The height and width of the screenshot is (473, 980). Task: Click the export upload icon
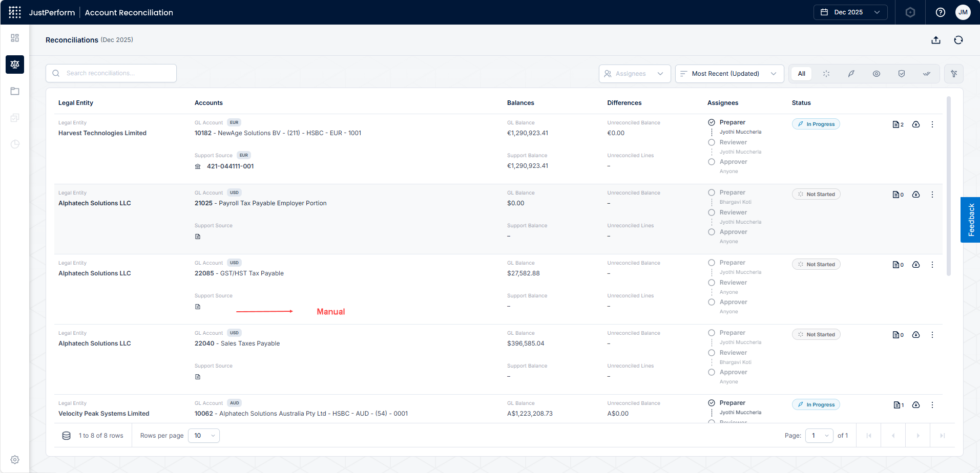click(x=936, y=40)
